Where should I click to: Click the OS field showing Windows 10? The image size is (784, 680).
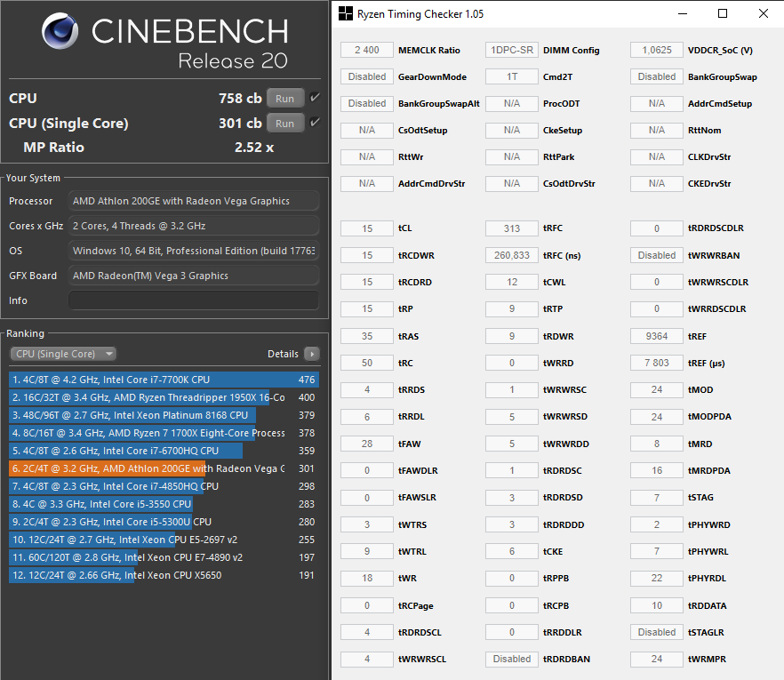coord(194,251)
